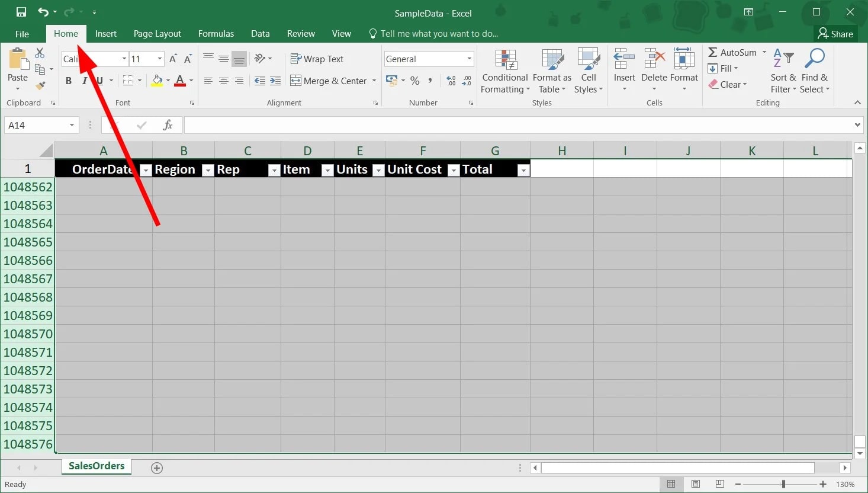This screenshot has width=868, height=493.
Task: Open Conditional Formatting options
Action: pyautogui.click(x=504, y=71)
